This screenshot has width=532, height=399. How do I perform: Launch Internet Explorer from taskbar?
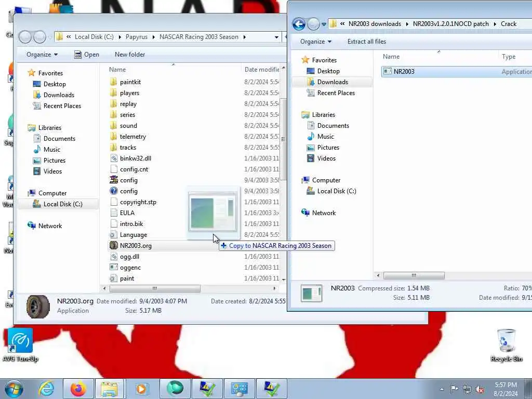pyautogui.click(x=46, y=389)
